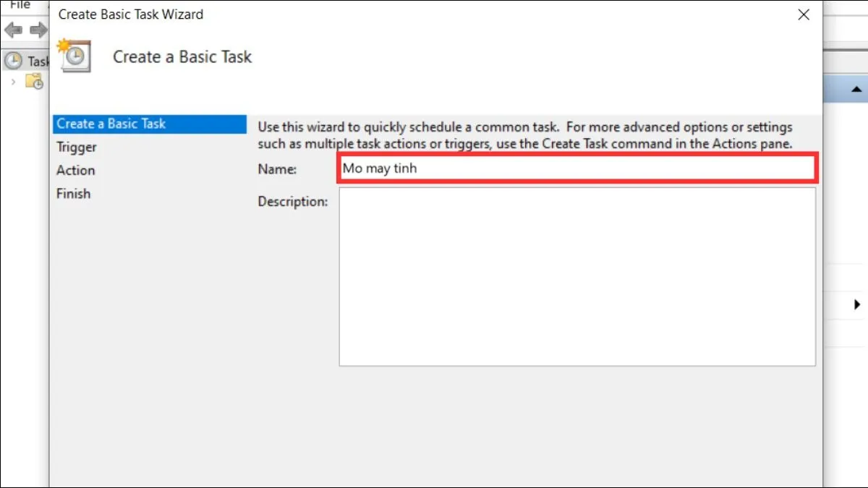Viewport: 868px width, 488px height.
Task: Click inside the empty Description box
Action: pos(575,277)
